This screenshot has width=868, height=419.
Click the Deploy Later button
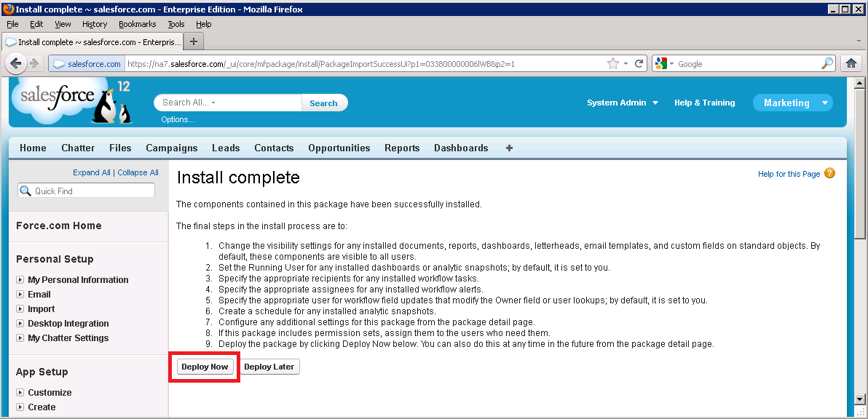pyautogui.click(x=269, y=367)
